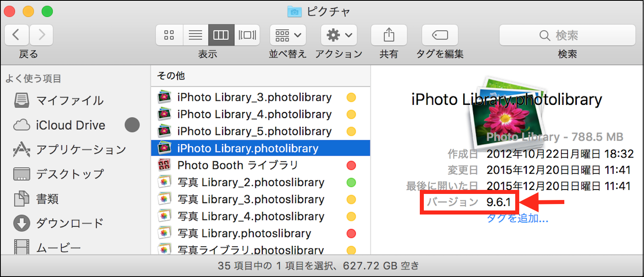Click red tag dot of Photo Booth ライブラリ
The image size is (644, 277).
pyautogui.click(x=351, y=165)
